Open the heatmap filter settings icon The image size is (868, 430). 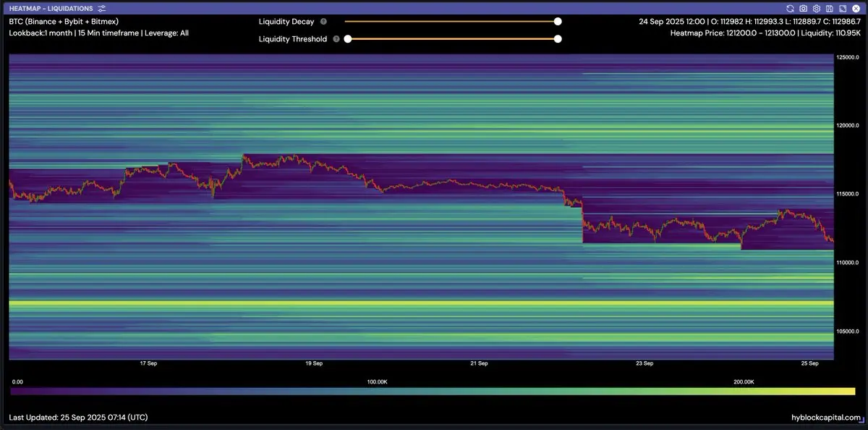102,8
